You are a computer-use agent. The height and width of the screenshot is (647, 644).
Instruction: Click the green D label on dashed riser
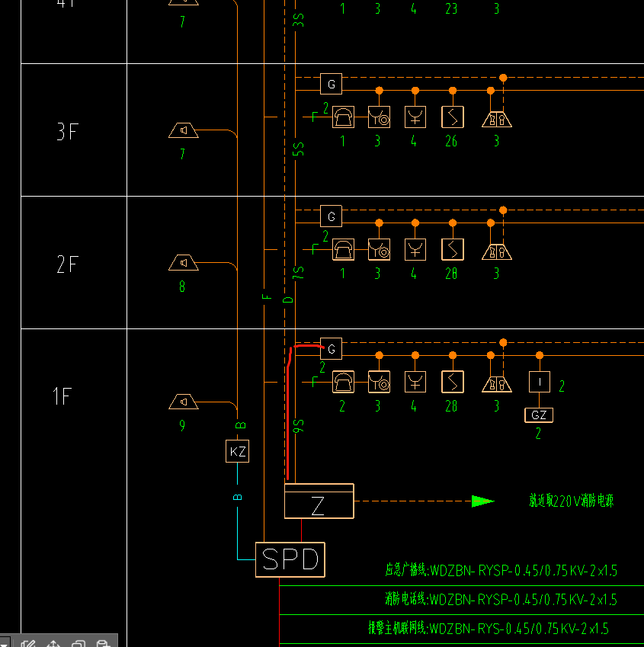click(288, 299)
